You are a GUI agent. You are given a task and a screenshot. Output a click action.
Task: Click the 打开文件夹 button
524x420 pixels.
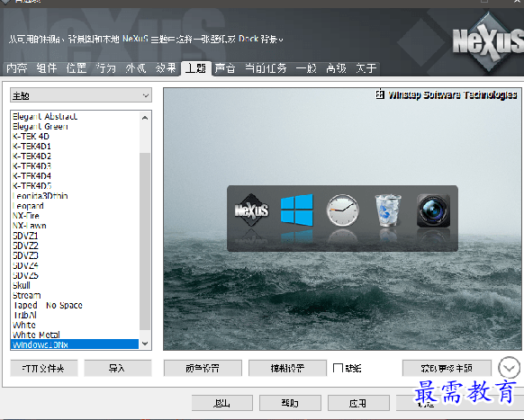point(44,368)
